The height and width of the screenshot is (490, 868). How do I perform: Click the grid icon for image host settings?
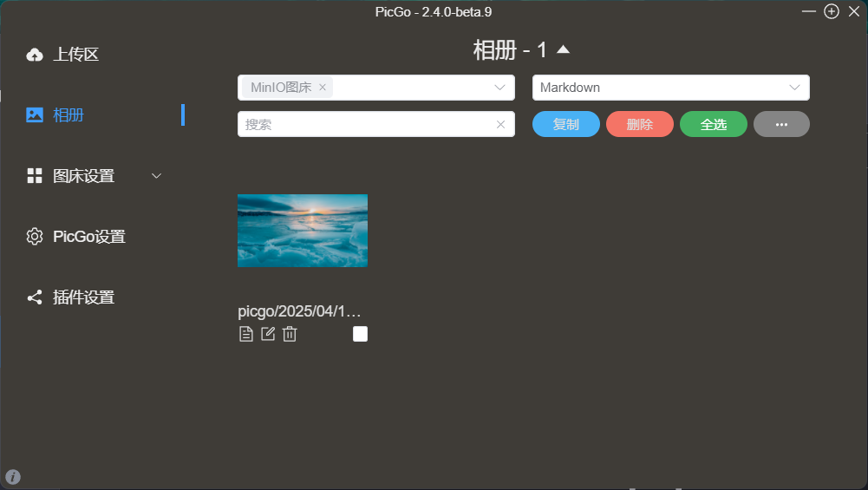35,175
